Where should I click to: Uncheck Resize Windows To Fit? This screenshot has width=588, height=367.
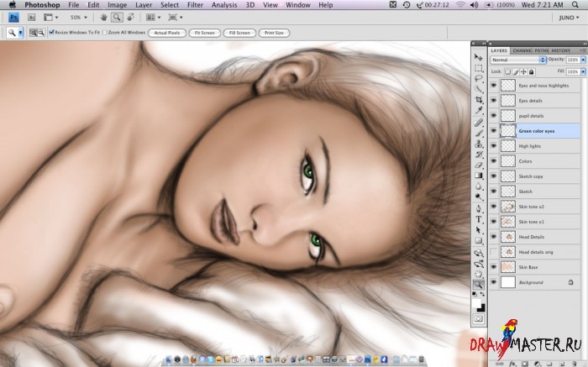coord(51,33)
